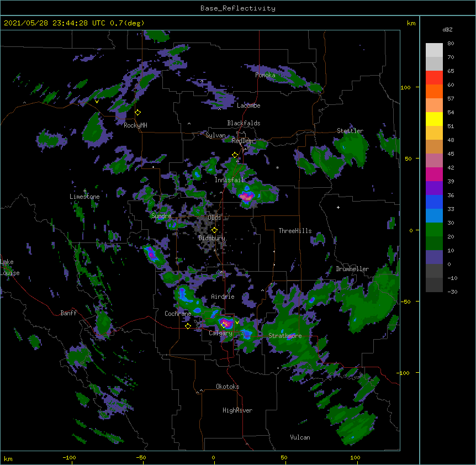The height and width of the screenshot is (465, 476).
Task: Click the Cochrane town label
Action: click(x=178, y=314)
